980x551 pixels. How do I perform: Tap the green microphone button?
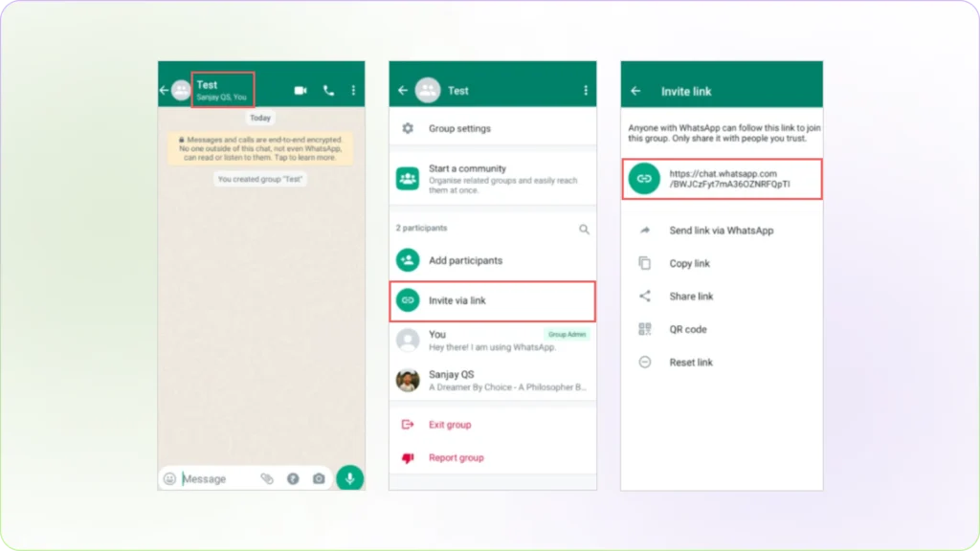coord(350,478)
